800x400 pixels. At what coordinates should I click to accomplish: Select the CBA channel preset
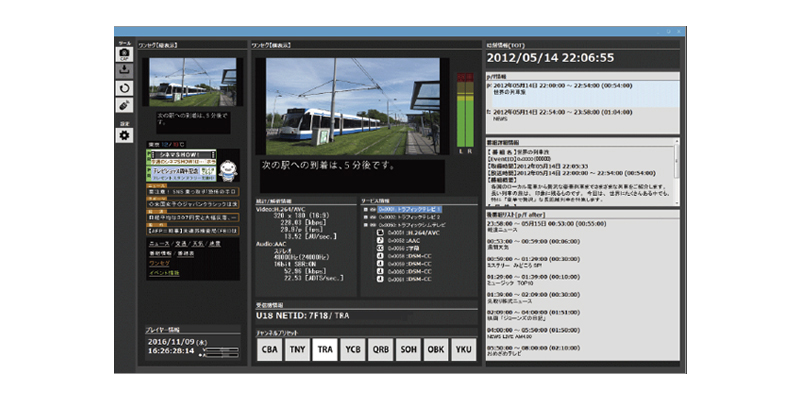[x=270, y=351]
